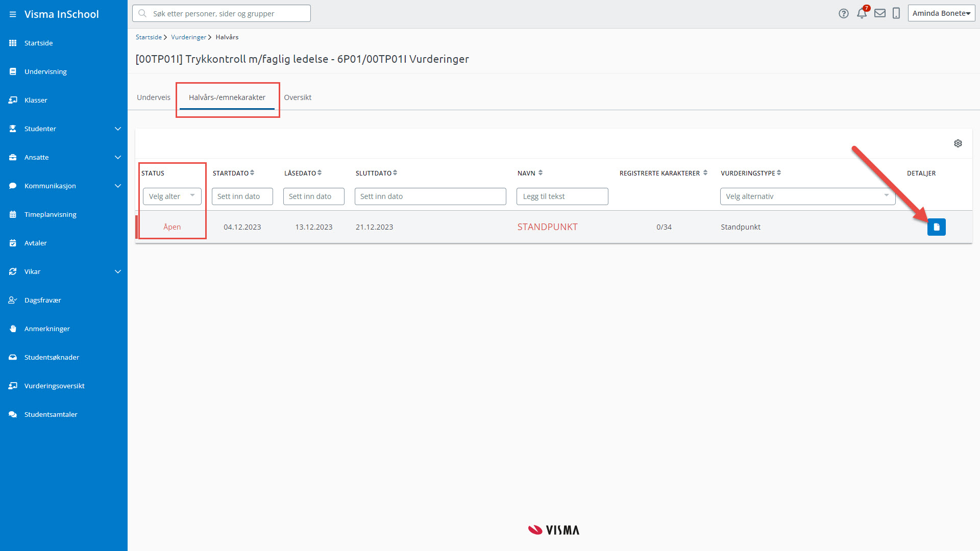Click the Ansatte briefcase icon in sidebar
This screenshot has height=551, width=980.
[x=13, y=157]
